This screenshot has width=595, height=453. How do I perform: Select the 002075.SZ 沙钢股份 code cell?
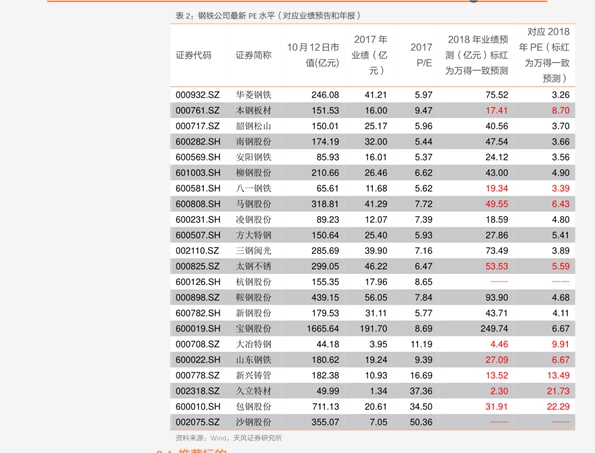197,422
